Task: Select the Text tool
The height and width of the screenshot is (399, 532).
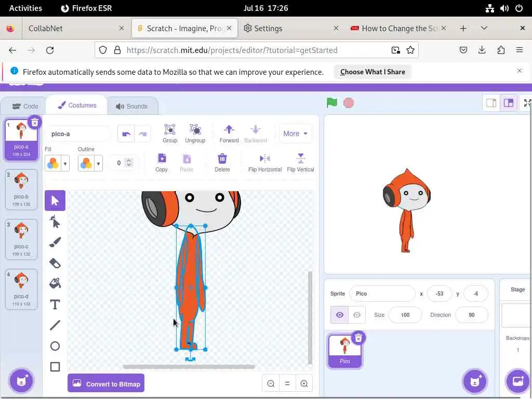Action: tap(55, 304)
